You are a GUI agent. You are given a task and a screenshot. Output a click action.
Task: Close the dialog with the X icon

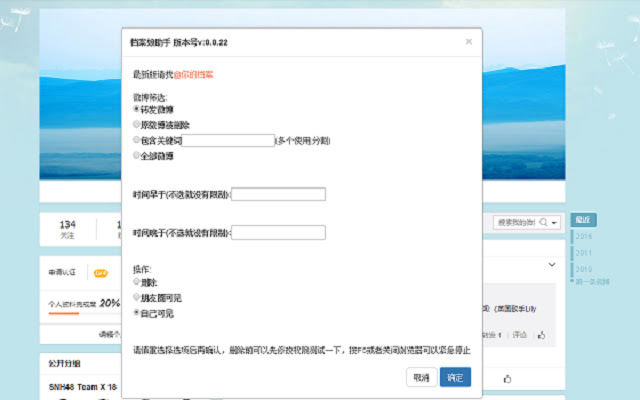click(469, 42)
